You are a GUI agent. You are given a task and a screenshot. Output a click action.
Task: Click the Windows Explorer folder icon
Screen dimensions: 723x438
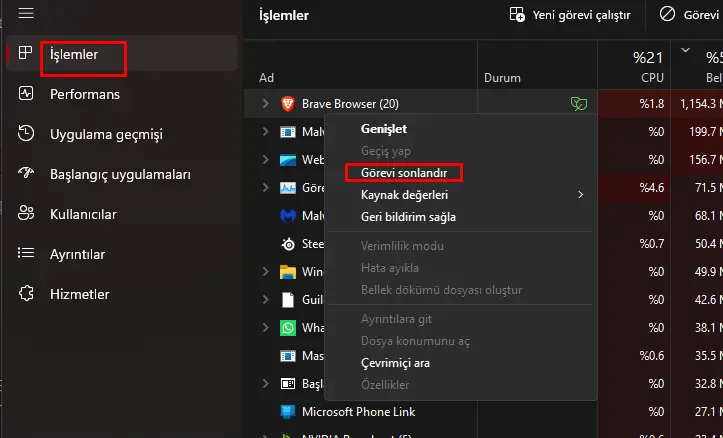click(x=288, y=272)
